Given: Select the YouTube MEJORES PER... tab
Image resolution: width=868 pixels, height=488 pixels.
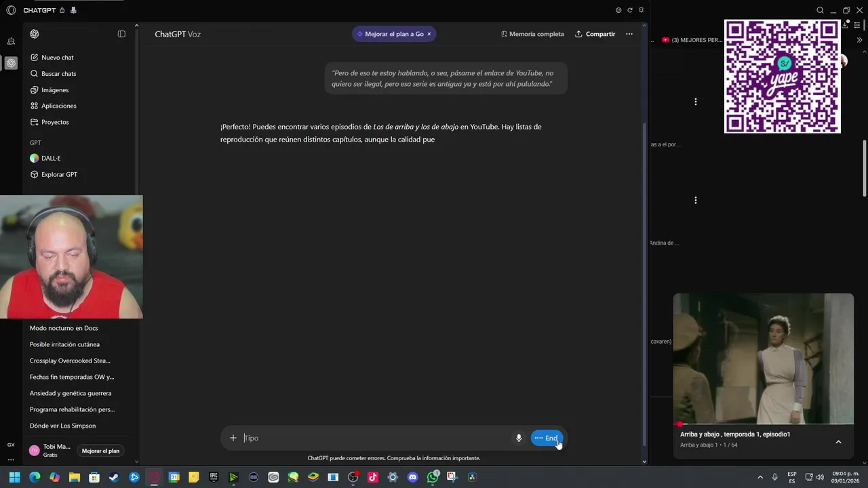Looking at the screenshot, I should pyautogui.click(x=692, y=40).
